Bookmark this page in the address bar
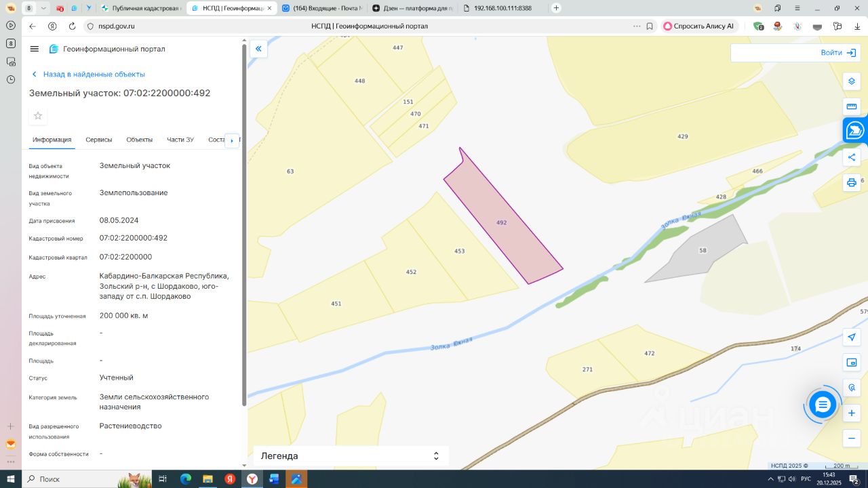868x488 pixels. [x=650, y=26]
